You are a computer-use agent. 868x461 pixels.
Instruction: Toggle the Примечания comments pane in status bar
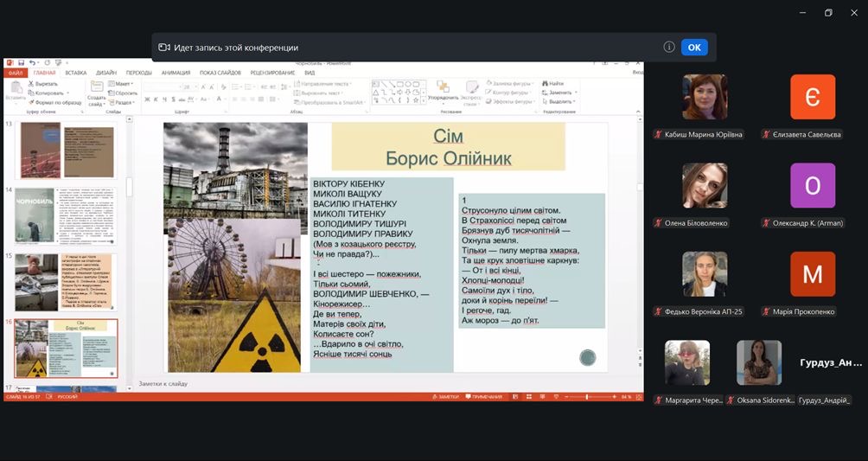coord(483,396)
